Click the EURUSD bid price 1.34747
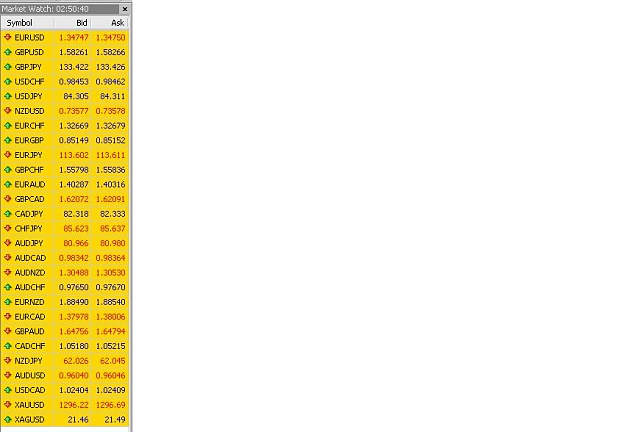Viewport: 625px width, 432px height. coord(74,37)
